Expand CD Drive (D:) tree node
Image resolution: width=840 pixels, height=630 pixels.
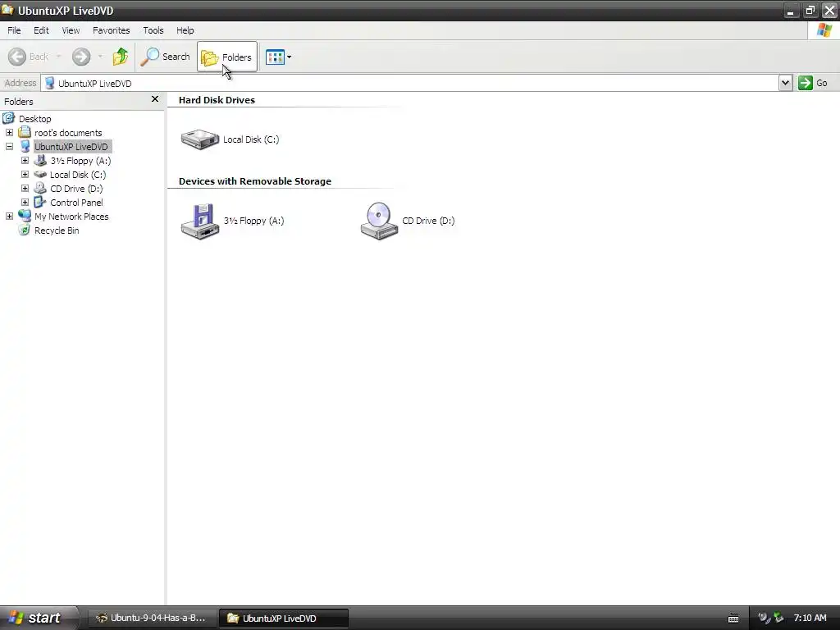[x=25, y=188]
